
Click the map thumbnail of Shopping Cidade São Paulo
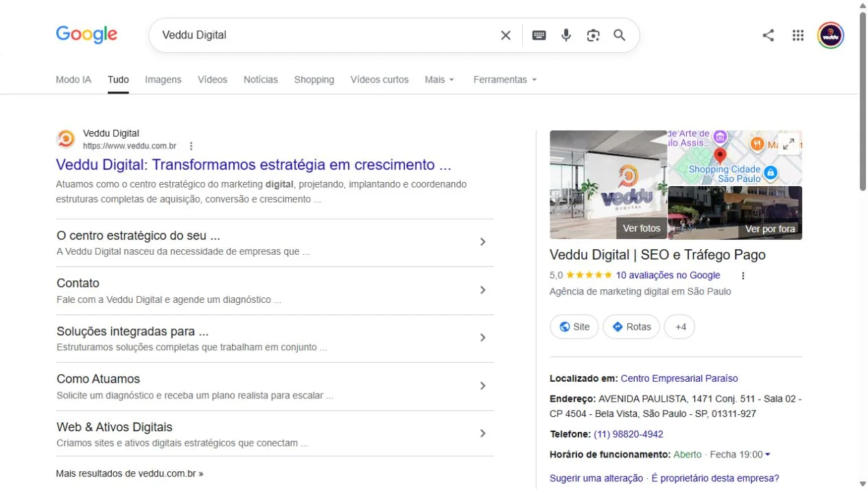735,158
